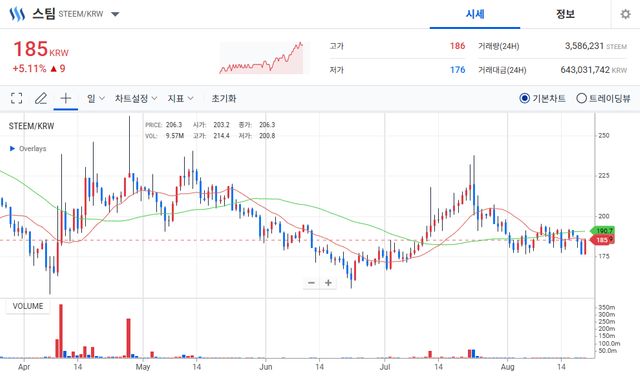Open settings with the gear icon
640x378 pixels.
[x=625, y=14]
